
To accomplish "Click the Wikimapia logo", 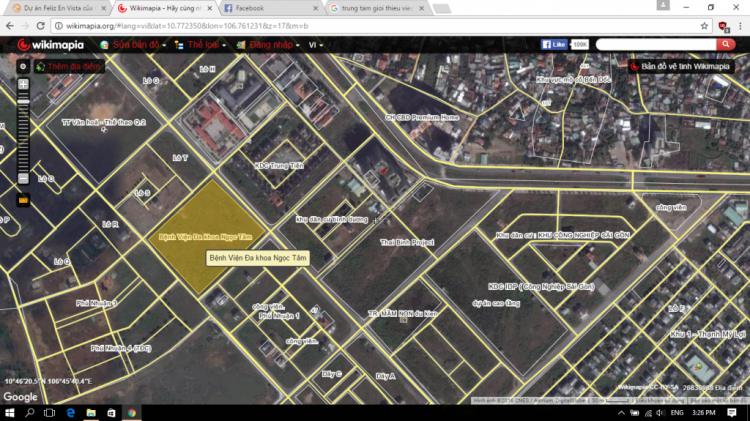I will point(50,45).
